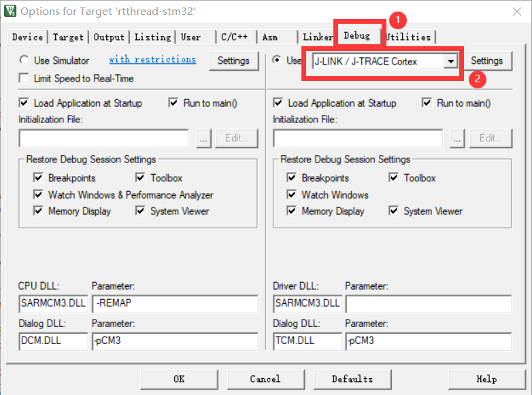Open J-LINK debugger Settings button
Viewport: 532px width, 395px height.
(487, 61)
